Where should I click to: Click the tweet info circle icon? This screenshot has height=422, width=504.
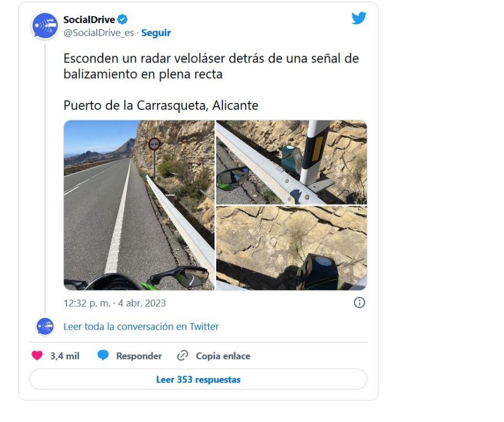[359, 303]
